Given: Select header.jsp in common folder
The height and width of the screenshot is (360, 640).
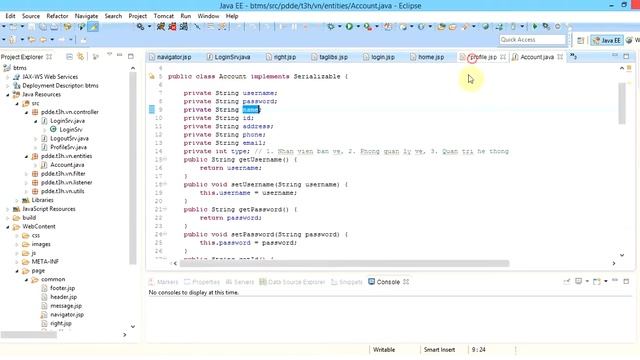Looking at the screenshot, I should point(63,297).
